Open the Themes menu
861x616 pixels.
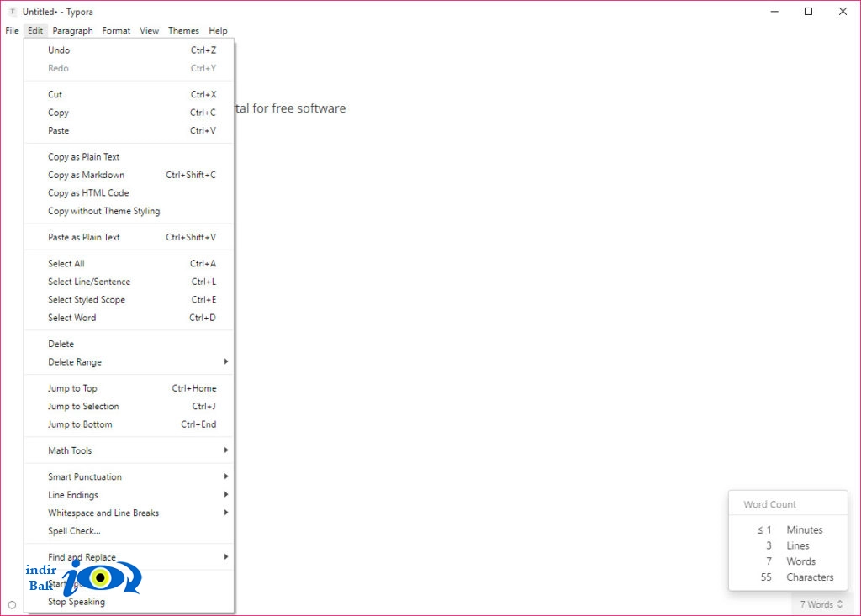[x=183, y=31]
